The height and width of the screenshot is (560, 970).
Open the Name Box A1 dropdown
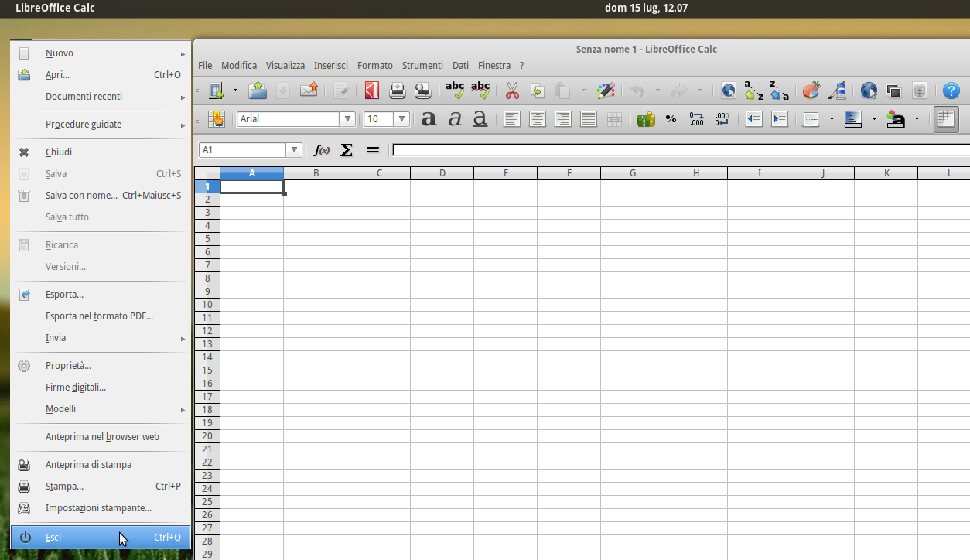[x=293, y=150]
